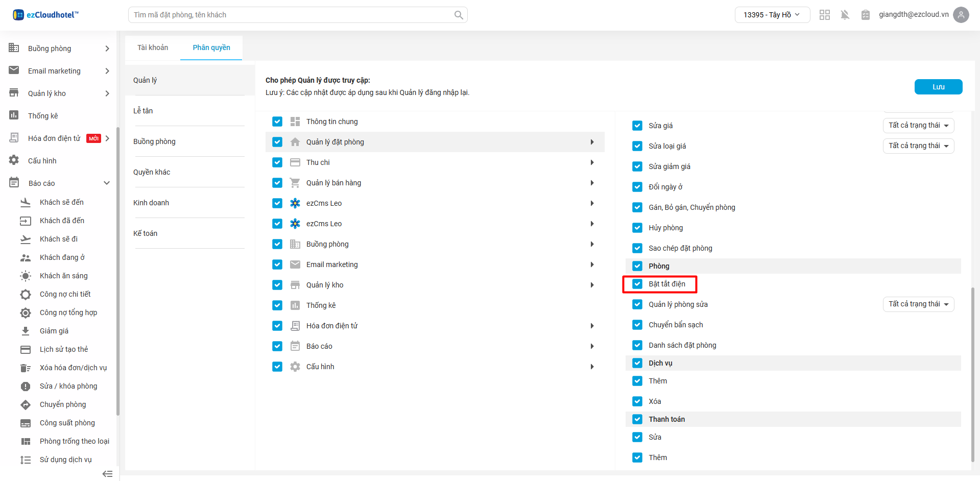Select the Lễ tân role
The height and width of the screenshot is (481, 980).
143,111
